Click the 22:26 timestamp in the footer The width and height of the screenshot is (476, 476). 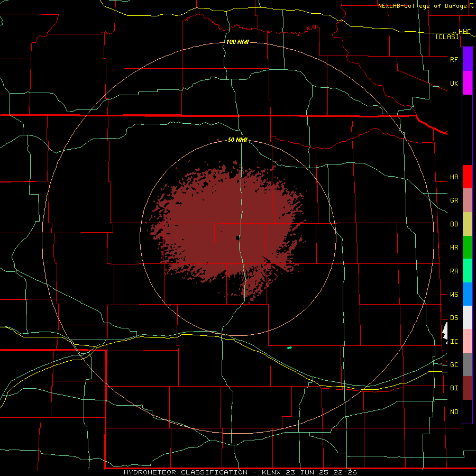click(x=344, y=472)
